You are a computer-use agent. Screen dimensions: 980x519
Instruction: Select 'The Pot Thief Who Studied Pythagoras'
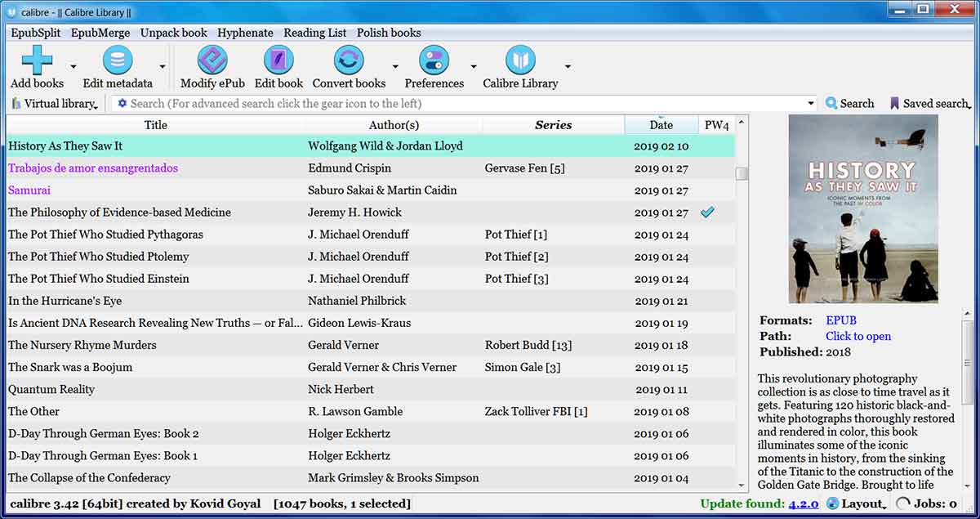[x=105, y=235]
